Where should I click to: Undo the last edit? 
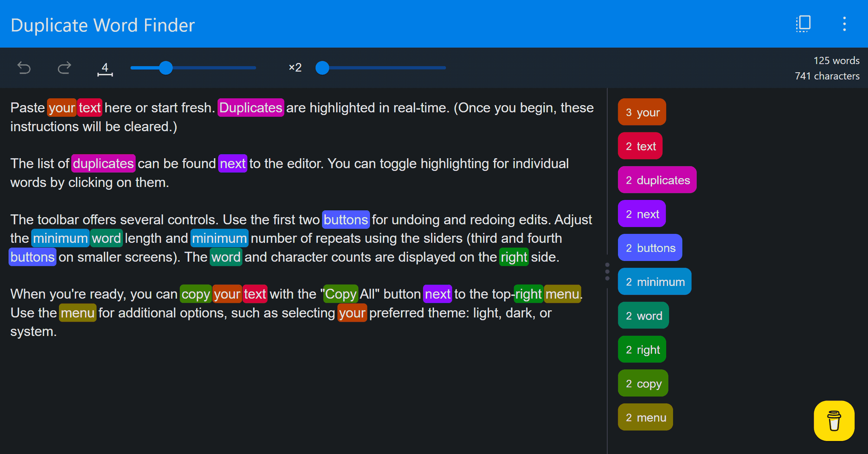[x=24, y=68]
